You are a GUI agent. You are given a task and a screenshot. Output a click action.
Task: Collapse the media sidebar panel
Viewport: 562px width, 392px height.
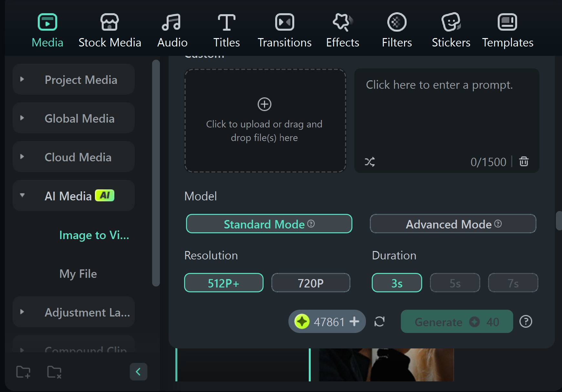tap(139, 372)
